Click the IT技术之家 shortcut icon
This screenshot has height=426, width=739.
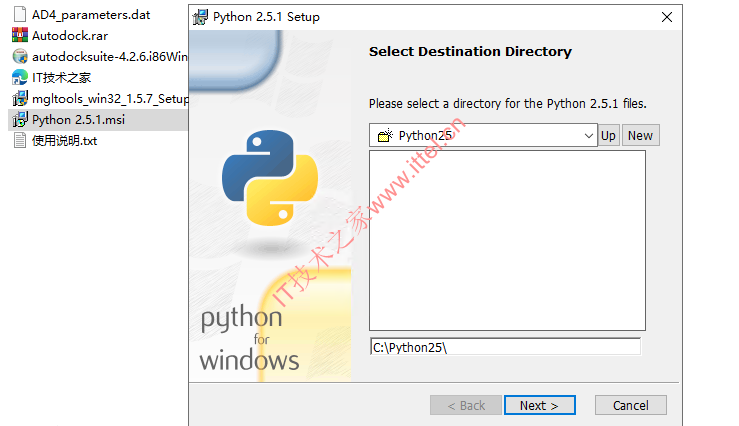(20, 77)
